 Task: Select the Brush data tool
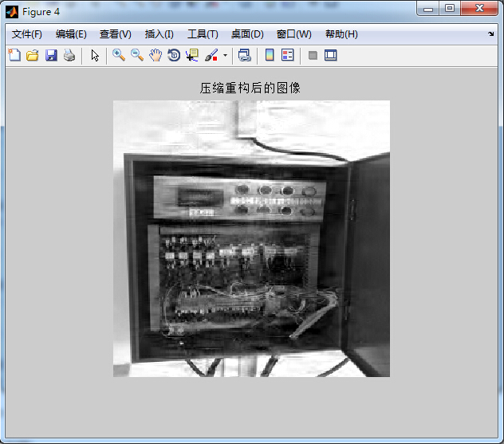click(x=211, y=55)
